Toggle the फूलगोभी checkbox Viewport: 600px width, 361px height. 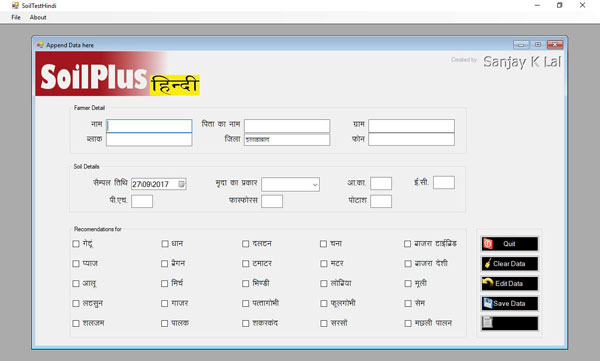tap(324, 304)
